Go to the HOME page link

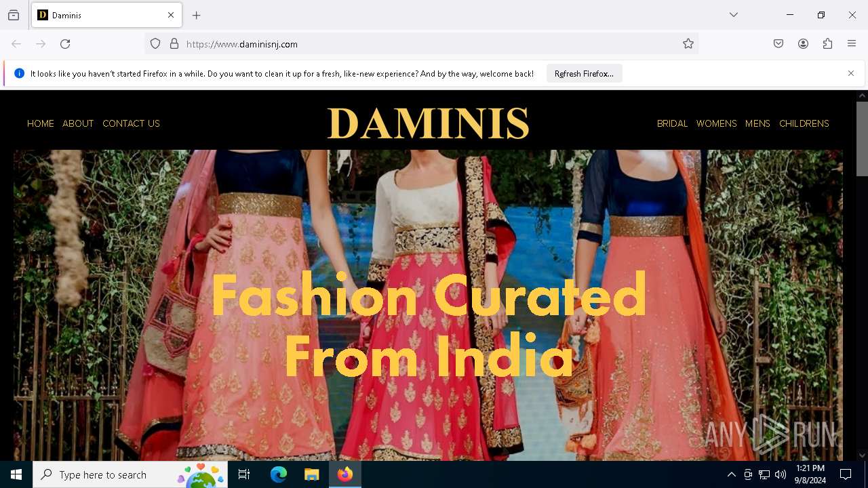41,123
